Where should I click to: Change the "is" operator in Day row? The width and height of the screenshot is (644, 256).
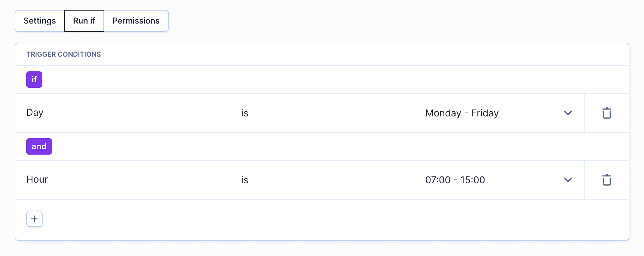pyautogui.click(x=322, y=113)
